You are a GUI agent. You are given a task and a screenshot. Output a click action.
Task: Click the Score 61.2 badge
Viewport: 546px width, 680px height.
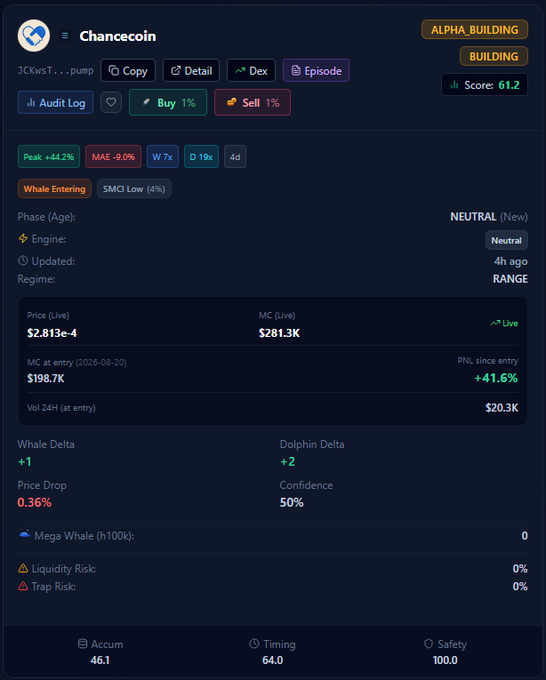coord(484,85)
